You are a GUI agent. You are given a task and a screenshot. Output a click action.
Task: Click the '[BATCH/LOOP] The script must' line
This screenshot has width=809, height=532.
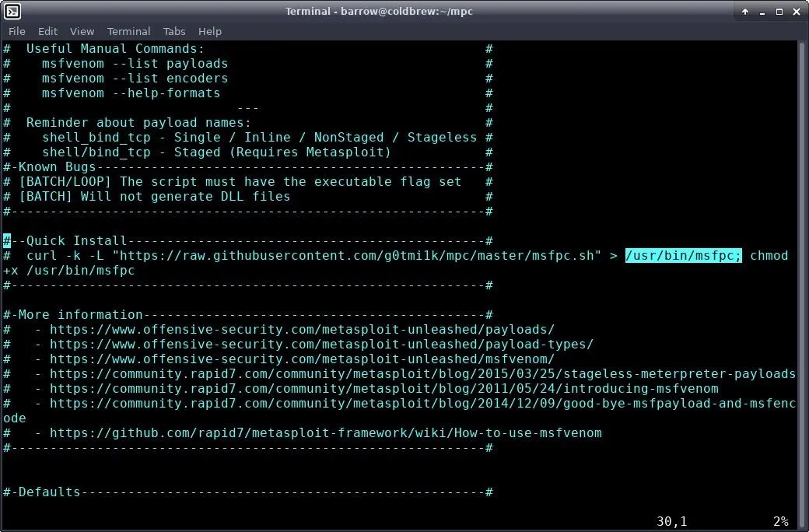tap(240, 182)
